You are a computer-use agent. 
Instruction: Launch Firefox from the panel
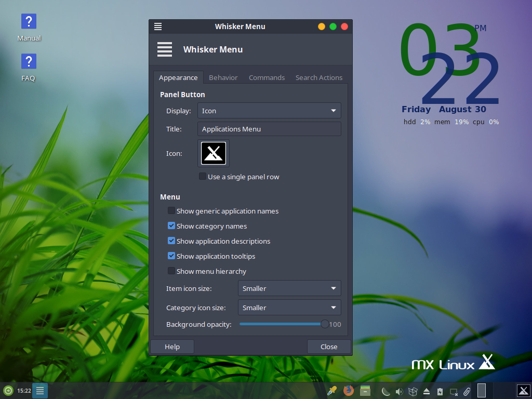pyautogui.click(x=348, y=391)
